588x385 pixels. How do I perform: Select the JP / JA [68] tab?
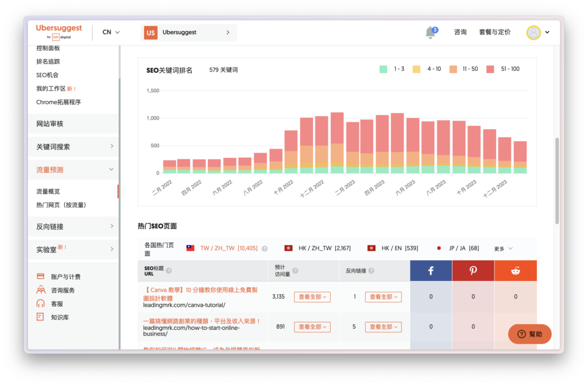464,248
